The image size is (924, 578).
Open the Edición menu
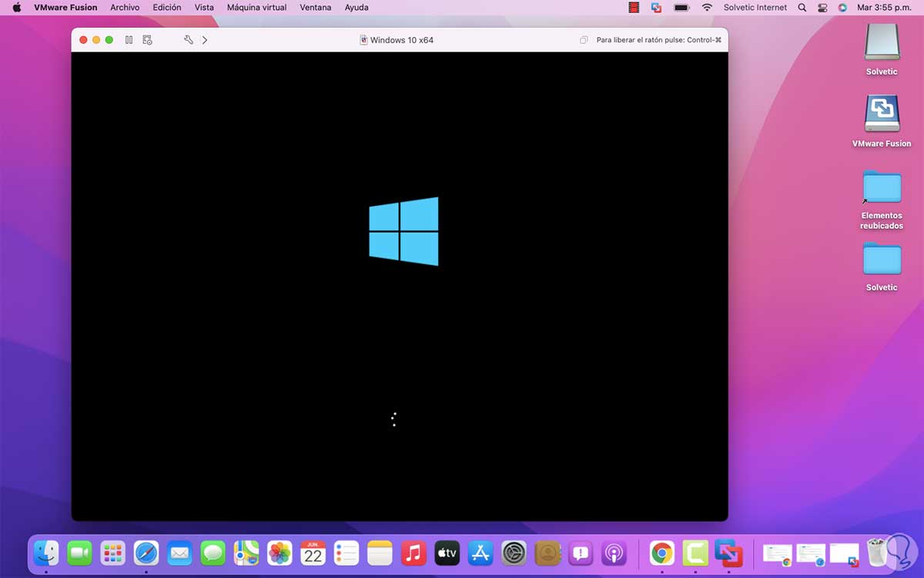[167, 8]
